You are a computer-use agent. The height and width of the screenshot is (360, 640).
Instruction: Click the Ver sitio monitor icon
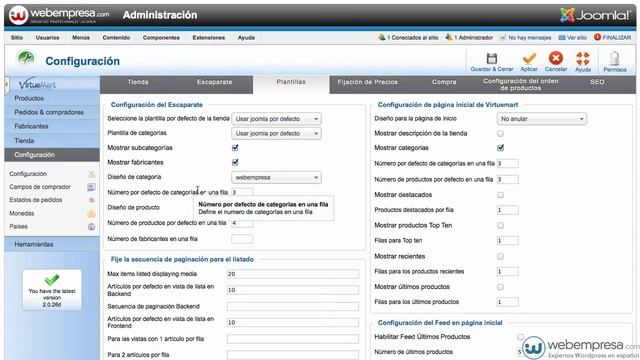tap(562, 38)
